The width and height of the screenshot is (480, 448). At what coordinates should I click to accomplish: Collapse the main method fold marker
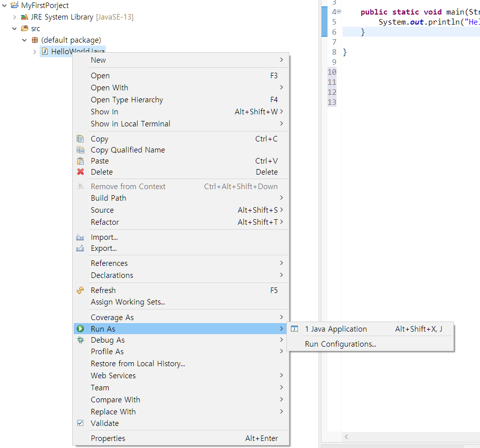(x=339, y=12)
